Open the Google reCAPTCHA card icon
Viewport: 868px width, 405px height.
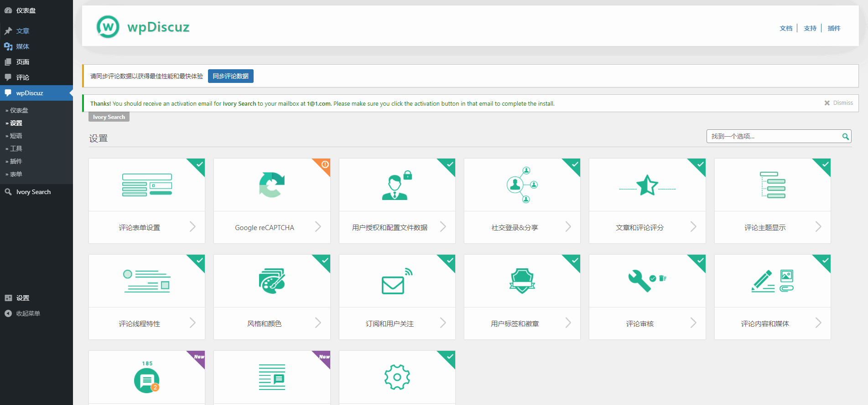tap(272, 185)
